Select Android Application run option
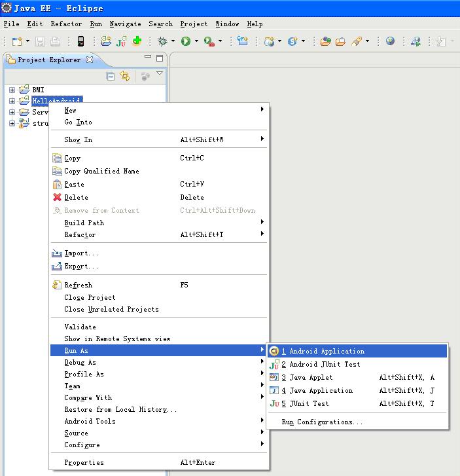 tap(327, 352)
